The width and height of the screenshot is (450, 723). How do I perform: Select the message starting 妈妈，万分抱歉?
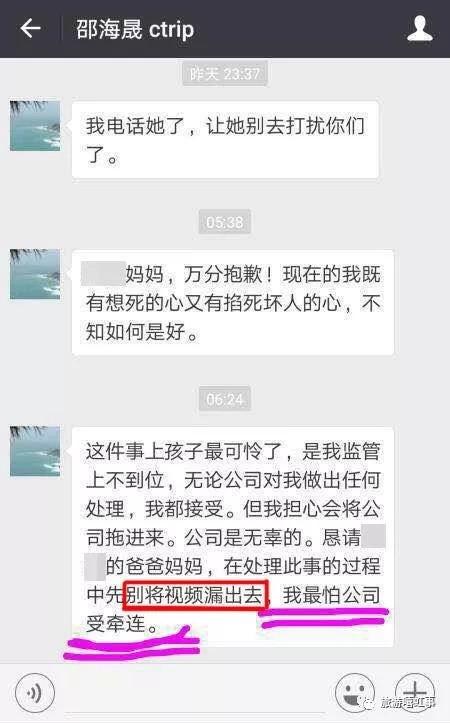coord(233,302)
